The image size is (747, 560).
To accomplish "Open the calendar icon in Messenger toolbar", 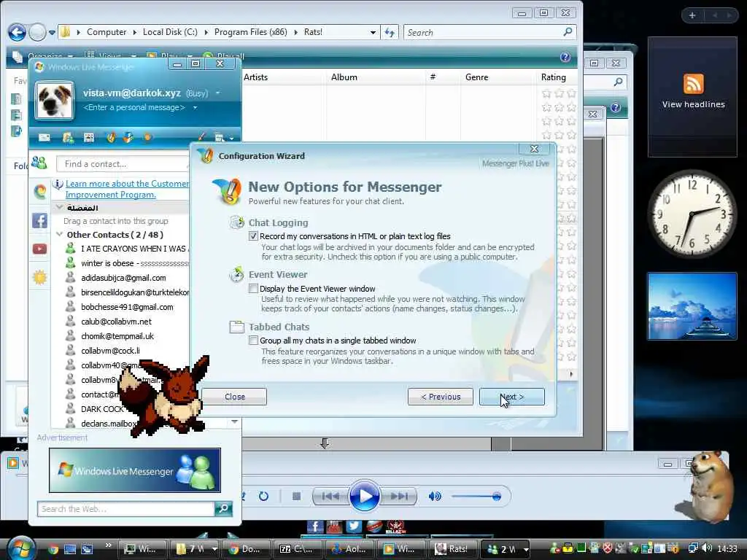I will (x=88, y=138).
